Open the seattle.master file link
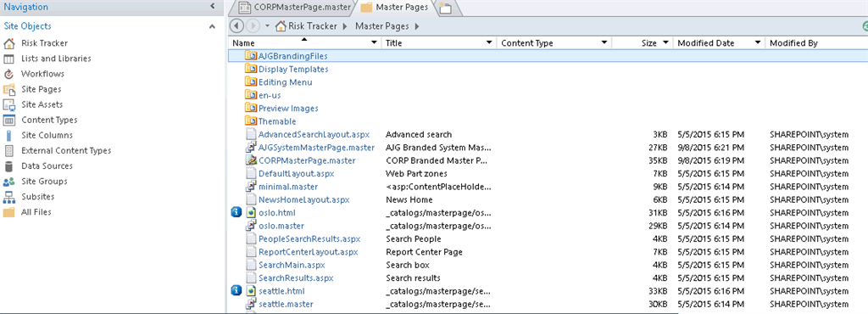This screenshot has height=314, width=868. point(286,304)
